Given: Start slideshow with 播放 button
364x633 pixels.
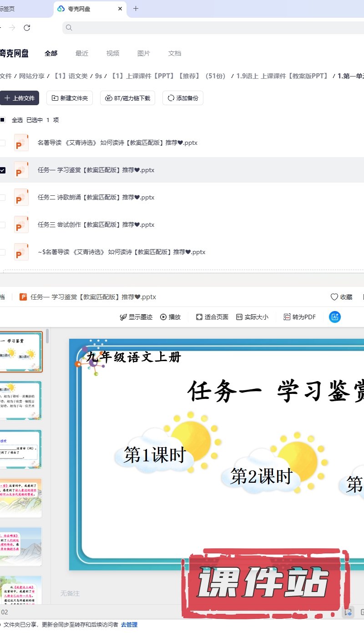Looking at the screenshot, I should (x=171, y=317).
